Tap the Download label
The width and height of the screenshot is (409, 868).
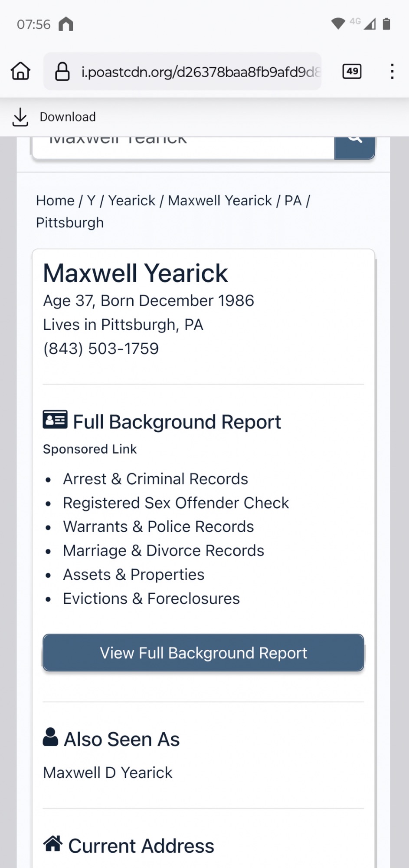pos(68,117)
